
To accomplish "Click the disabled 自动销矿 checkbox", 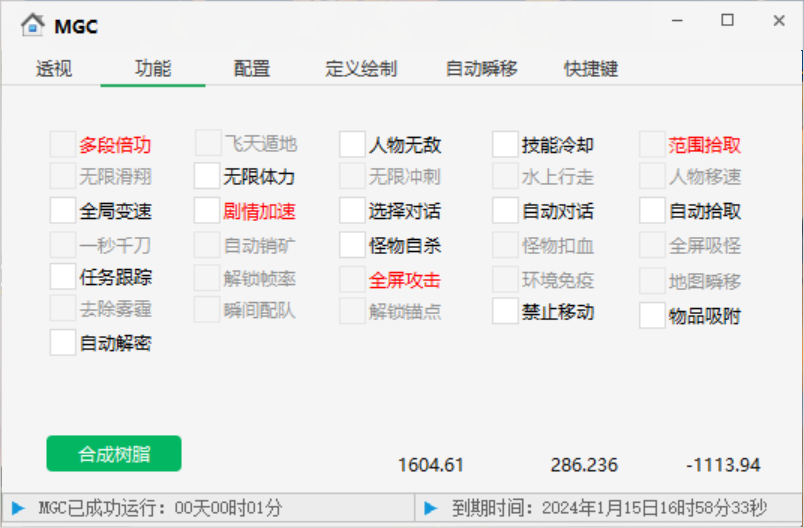I will click(207, 245).
